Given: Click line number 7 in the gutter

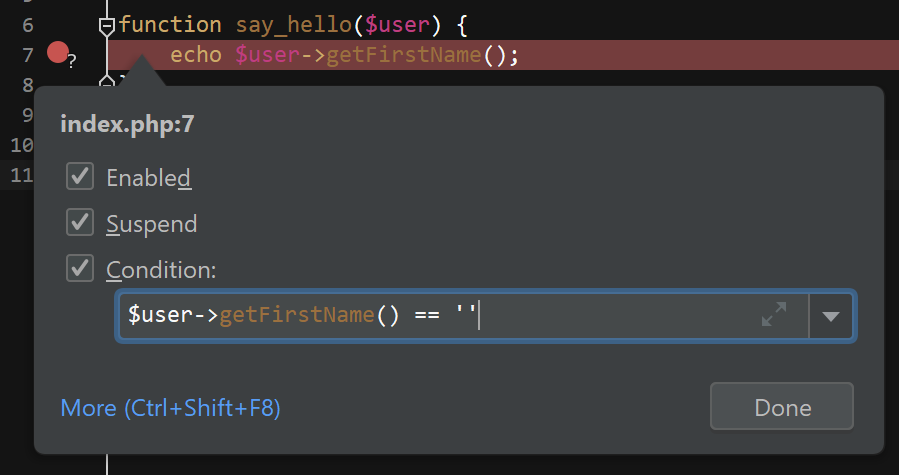Looking at the screenshot, I should [27, 55].
